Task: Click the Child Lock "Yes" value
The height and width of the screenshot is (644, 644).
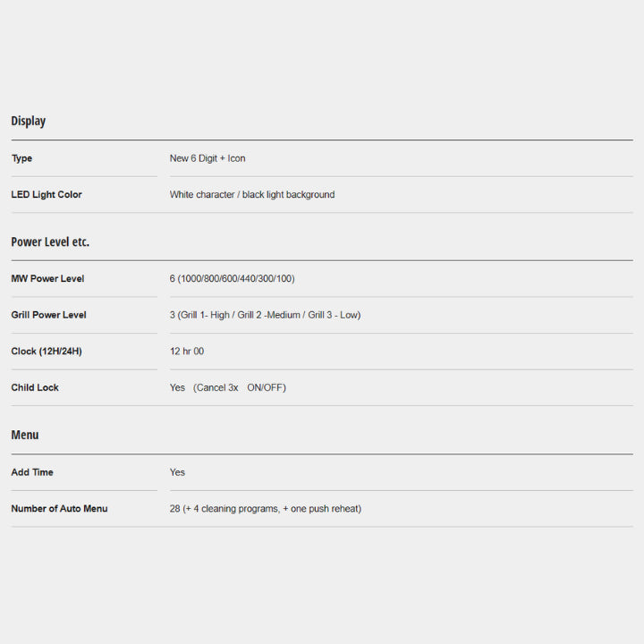Action: [177, 388]
